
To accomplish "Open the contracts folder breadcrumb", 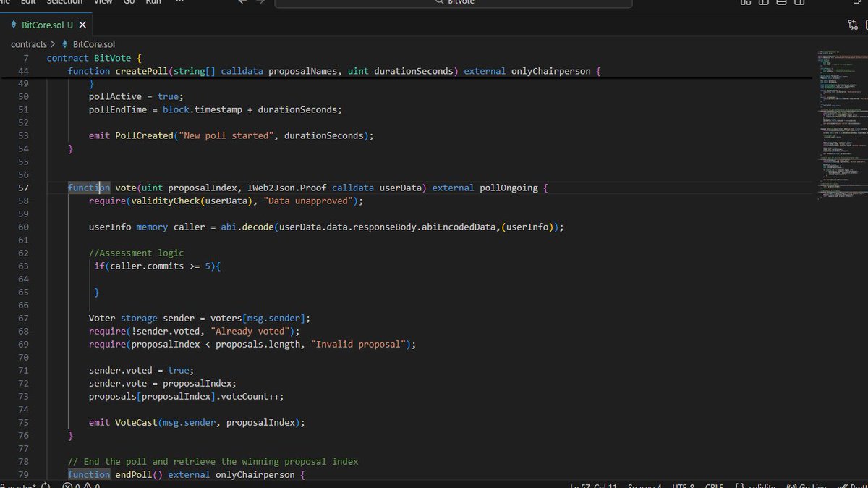I will point(29,44).
